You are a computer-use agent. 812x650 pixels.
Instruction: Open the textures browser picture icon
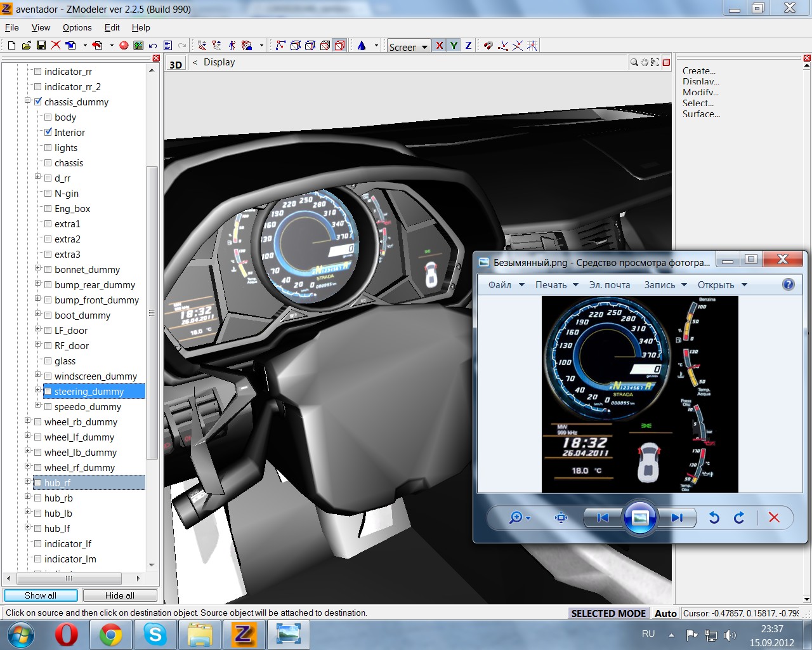click(x=138, y=45)
